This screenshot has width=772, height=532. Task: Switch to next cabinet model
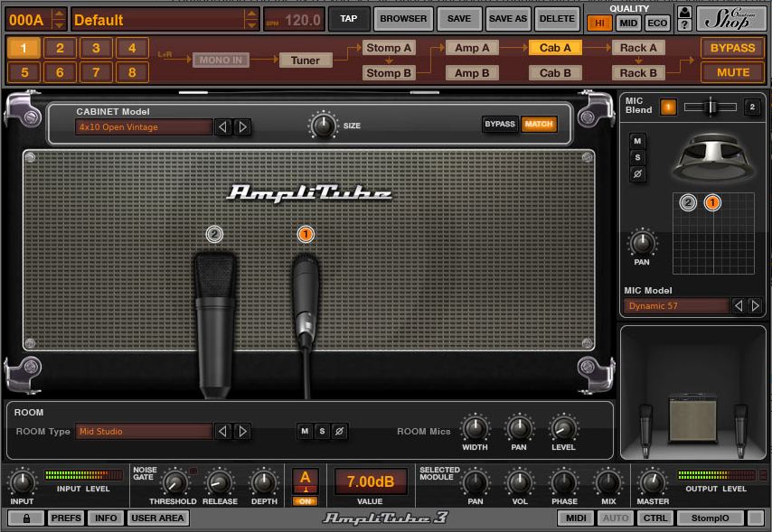[242, 127]
